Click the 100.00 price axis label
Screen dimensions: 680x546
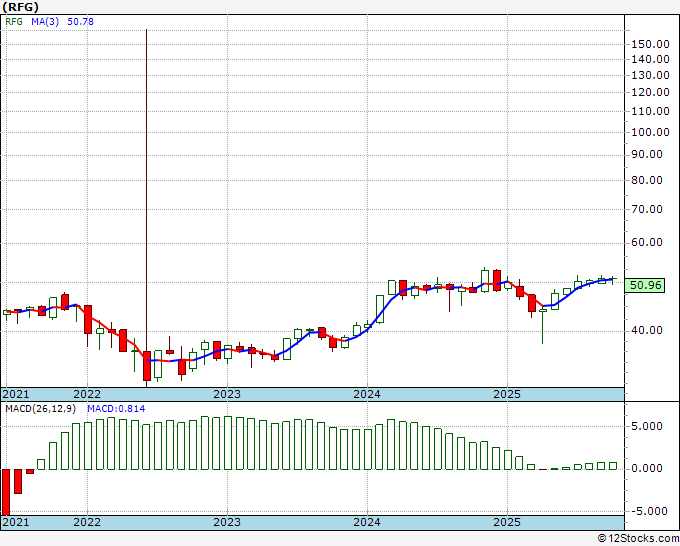(x=650, y=132)
